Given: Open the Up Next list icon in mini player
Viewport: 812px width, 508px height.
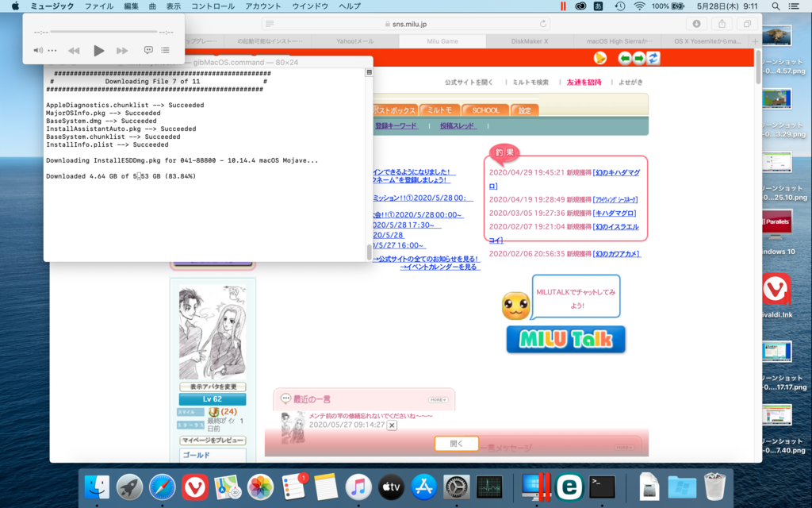Looking at the screenshot, I should (x=165, y=50).
